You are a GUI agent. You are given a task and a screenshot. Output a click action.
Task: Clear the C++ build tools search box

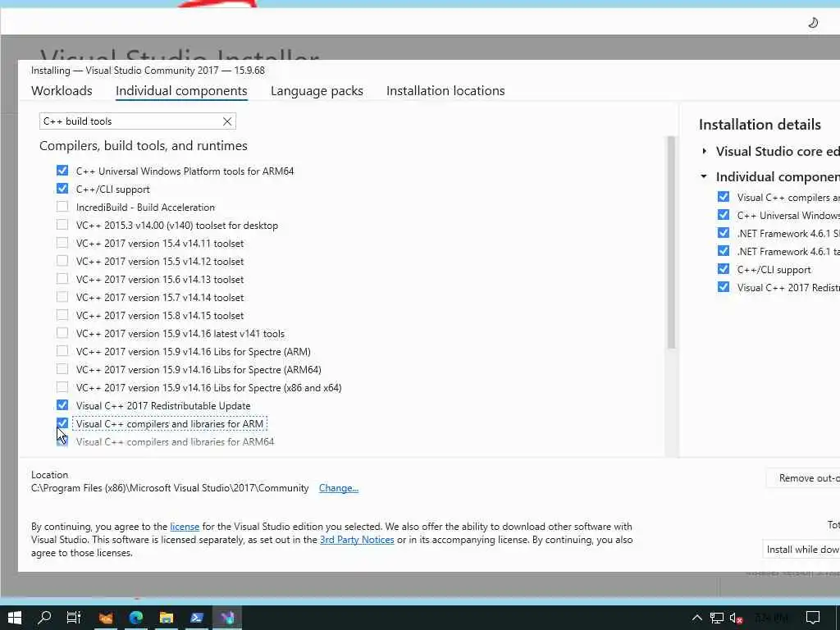(227, 121)
